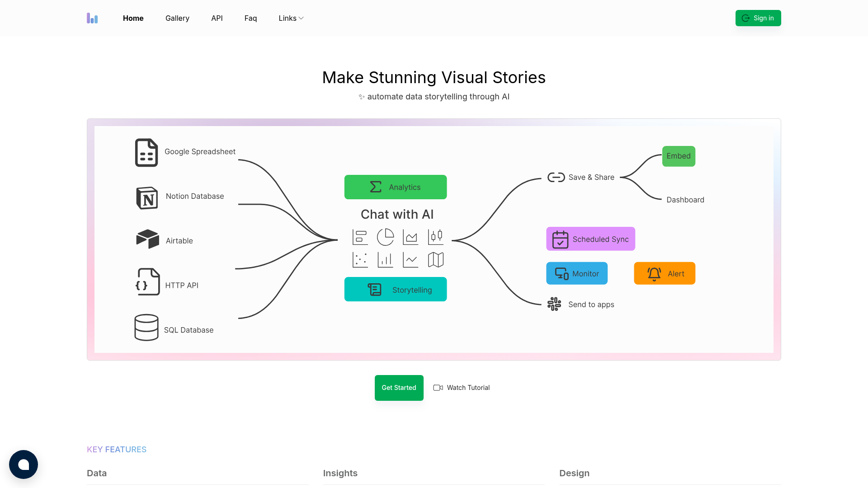
Task: Click the pie chart icon
Action: coord(386,237)
